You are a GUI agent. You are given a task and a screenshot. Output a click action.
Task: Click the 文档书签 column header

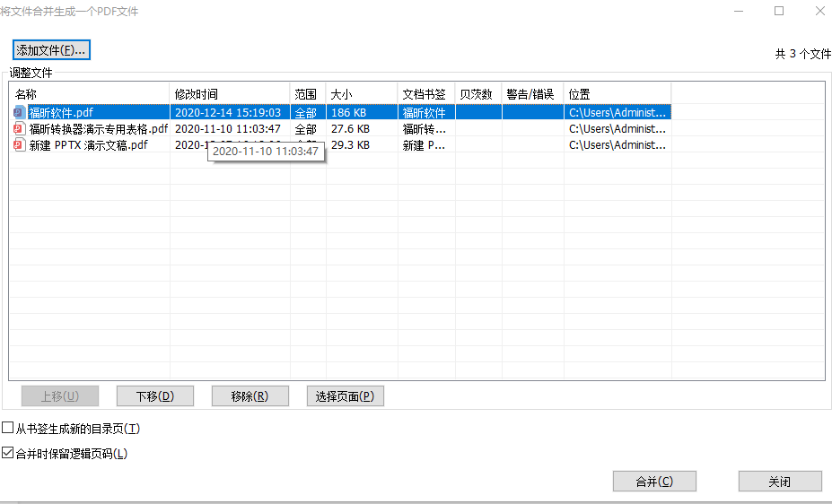pos(426,94)
